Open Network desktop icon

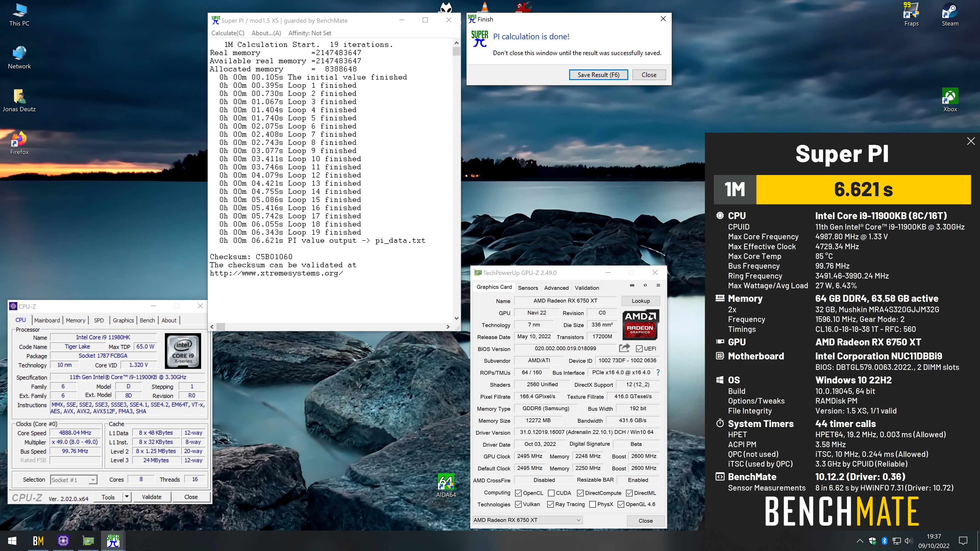19,58
